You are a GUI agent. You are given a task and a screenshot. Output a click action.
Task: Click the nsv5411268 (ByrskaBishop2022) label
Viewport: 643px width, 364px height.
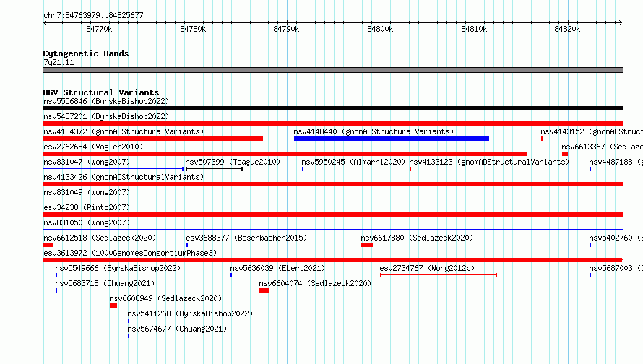190,313
